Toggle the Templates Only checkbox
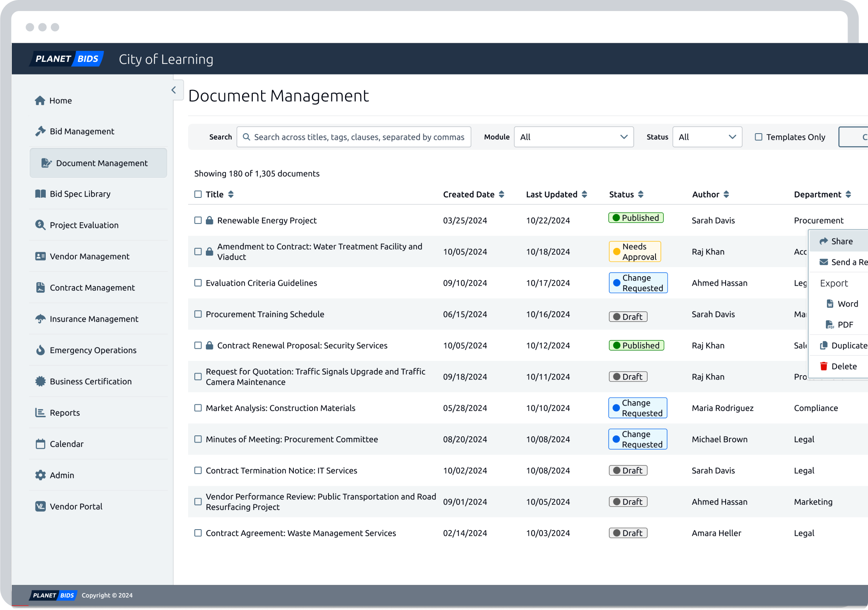868x610 pixels. click(x=758, y=137)
